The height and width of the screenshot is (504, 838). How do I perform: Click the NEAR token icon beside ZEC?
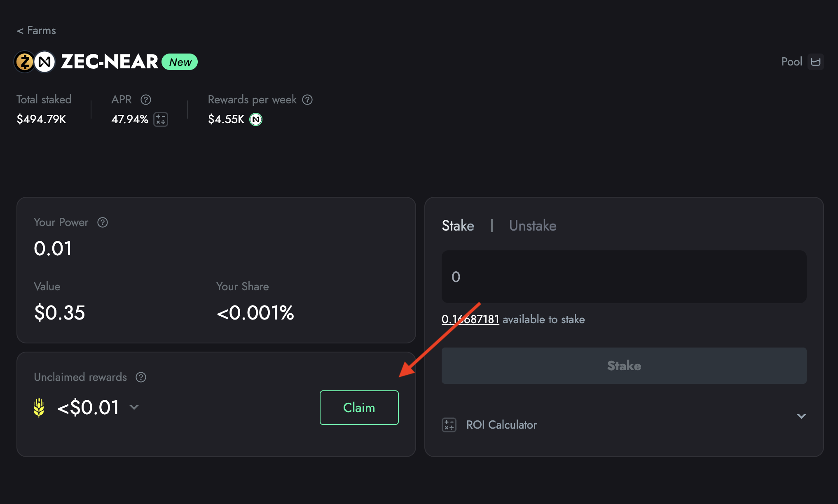pos(44,62)
